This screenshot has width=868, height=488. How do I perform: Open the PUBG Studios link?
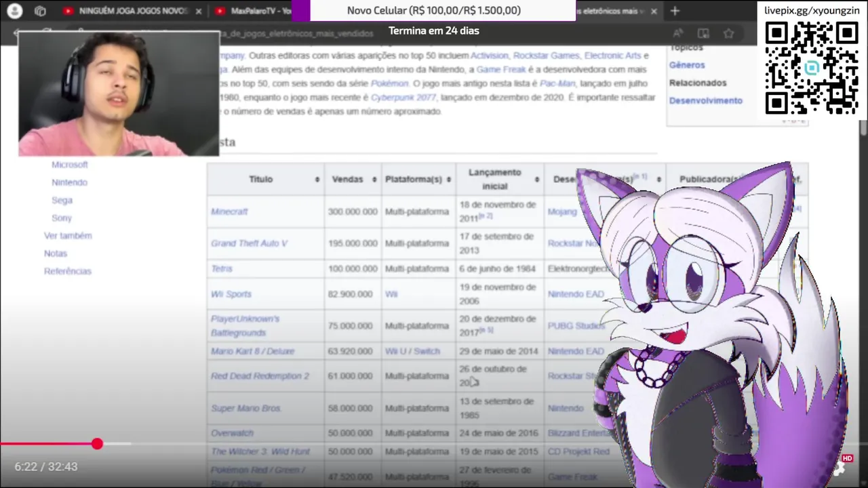click(x=576, y=325)
